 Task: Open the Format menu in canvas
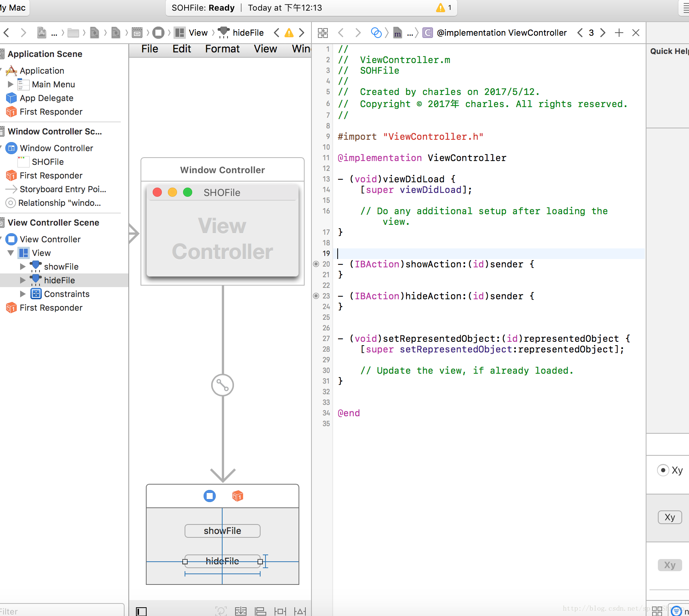(x=222, y=49)
